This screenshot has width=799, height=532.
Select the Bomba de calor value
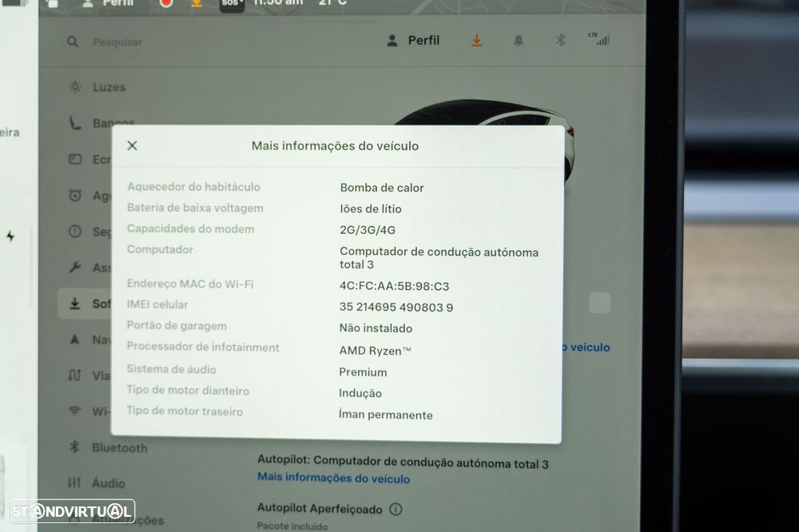382,188
